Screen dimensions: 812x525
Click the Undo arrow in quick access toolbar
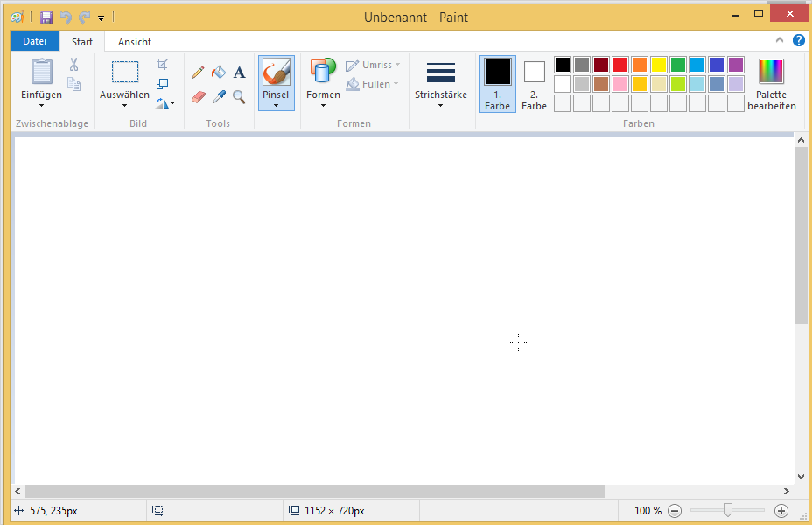pos(66,17)
